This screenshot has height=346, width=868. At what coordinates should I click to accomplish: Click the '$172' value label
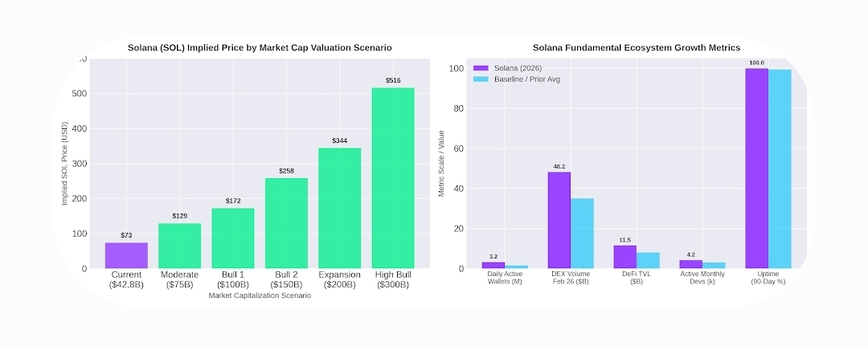(x=233, y=201)
